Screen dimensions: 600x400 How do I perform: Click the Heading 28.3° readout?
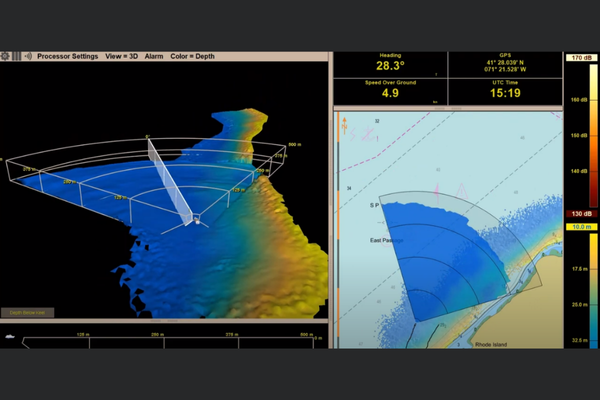(390, 66)
